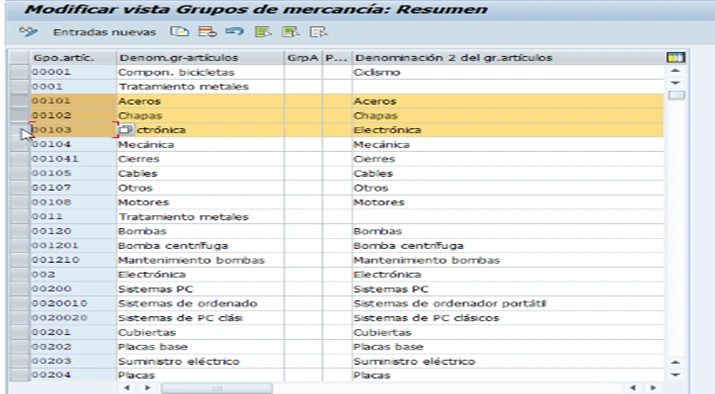715x394 pixels.
Task: Click Electrónica in highlighted row 00103
Action: [x=508, y=130]
